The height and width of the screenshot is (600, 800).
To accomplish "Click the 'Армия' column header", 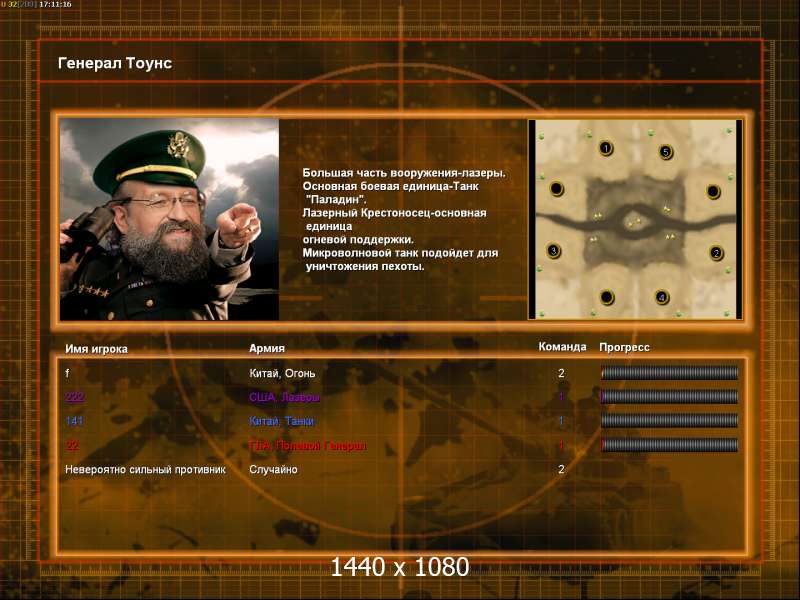I will pyautogui.click(x=267, y=348).
